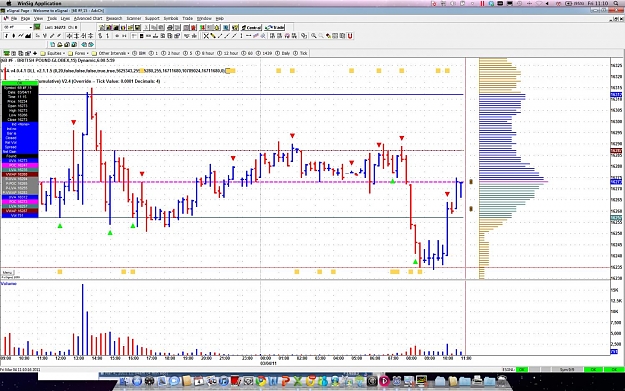Click the leftmost green OK status indicator

point(522,369)
